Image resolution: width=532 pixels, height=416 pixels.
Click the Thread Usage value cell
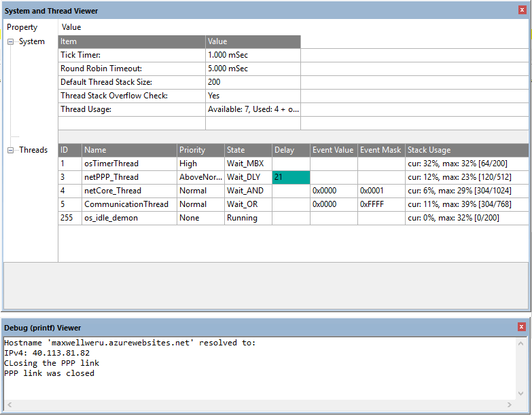pyautogui.click(x=253, y=109)
